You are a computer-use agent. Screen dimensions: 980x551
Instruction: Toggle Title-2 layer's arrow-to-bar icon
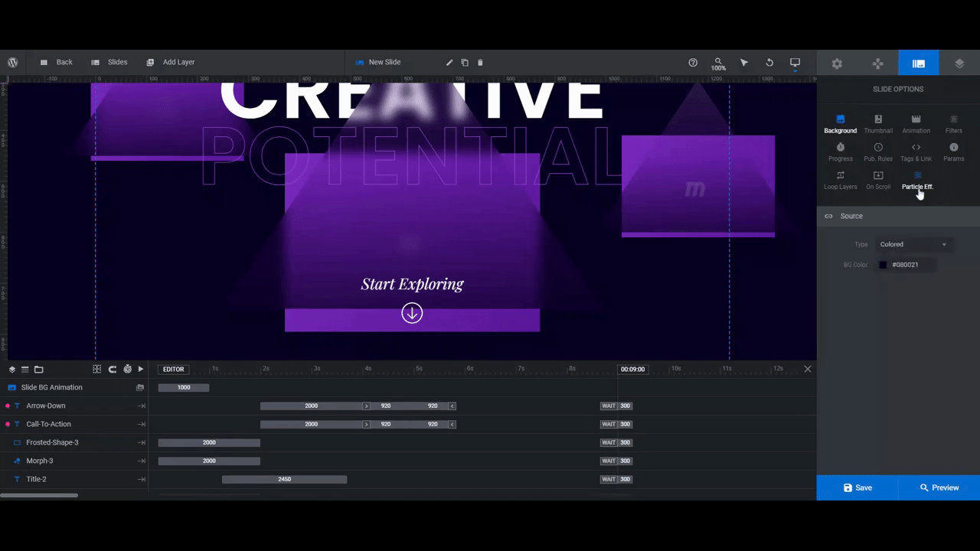pos(141,479)
